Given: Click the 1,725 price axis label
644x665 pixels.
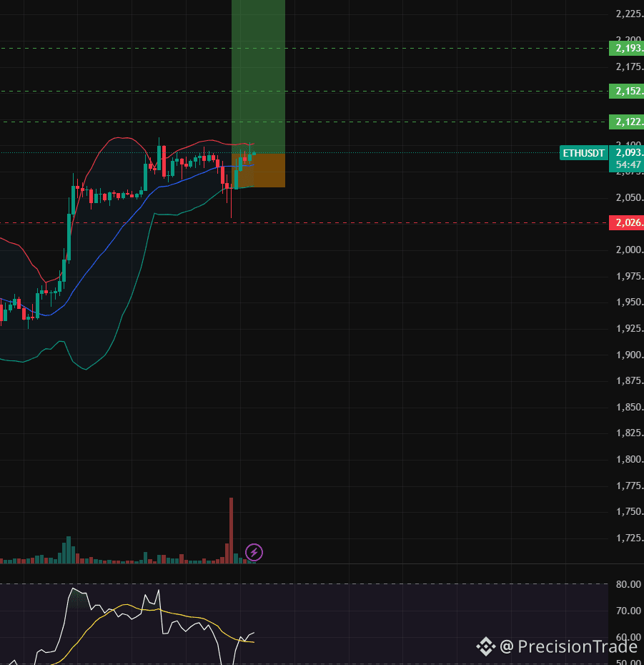Looking at the screenshot, I should pyautogui.click(x=629, y=538).
